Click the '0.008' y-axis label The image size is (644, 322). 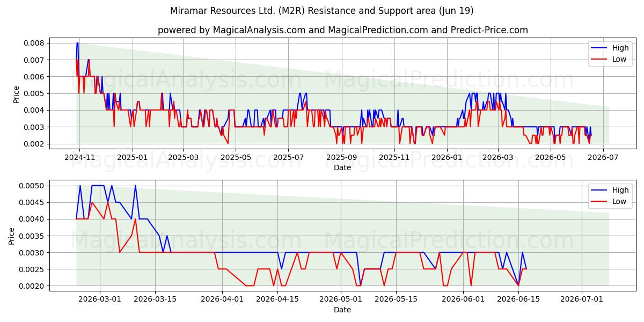point(34,43)
